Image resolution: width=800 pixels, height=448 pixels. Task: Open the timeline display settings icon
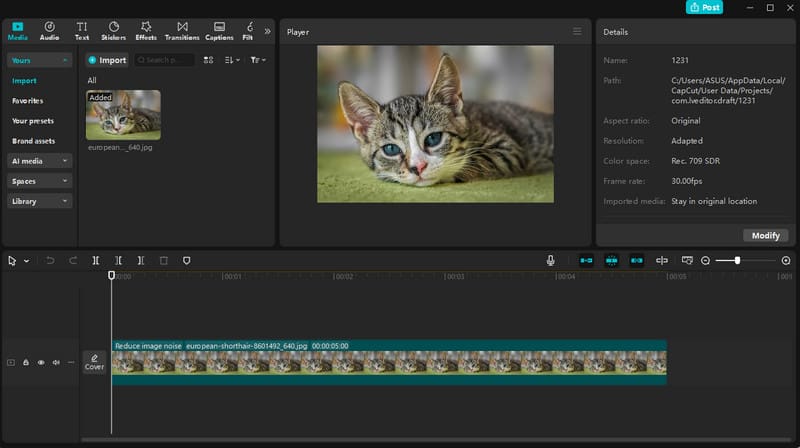pos(687,260)
